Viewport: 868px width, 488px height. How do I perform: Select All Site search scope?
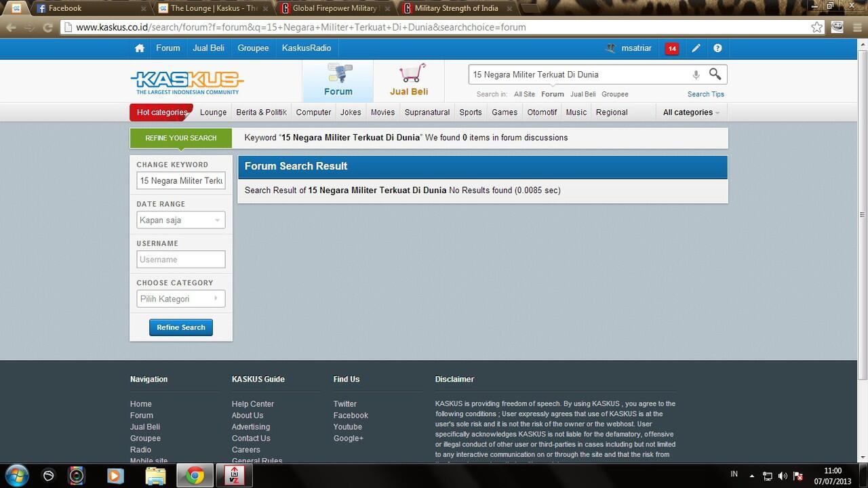[524, 94]
